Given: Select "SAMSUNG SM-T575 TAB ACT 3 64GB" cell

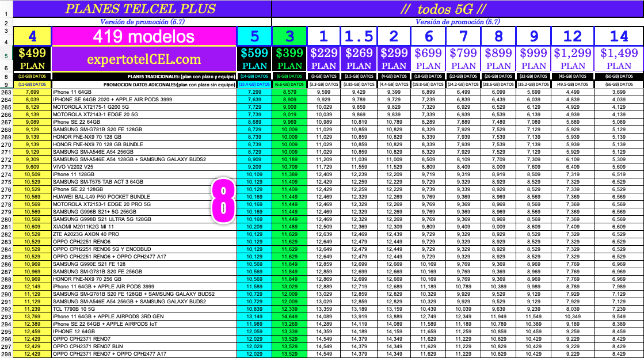Looking at the screenshot, I should coord(144,182).
